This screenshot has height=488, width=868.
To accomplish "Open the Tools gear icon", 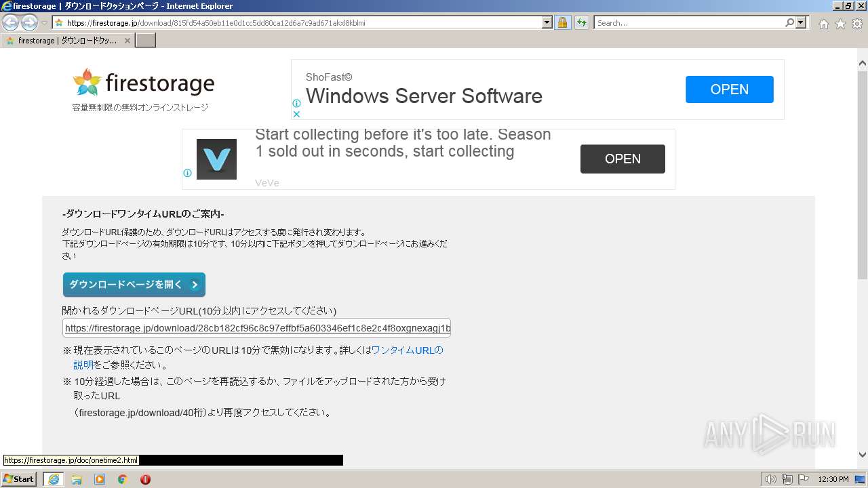I will point(857,24).
